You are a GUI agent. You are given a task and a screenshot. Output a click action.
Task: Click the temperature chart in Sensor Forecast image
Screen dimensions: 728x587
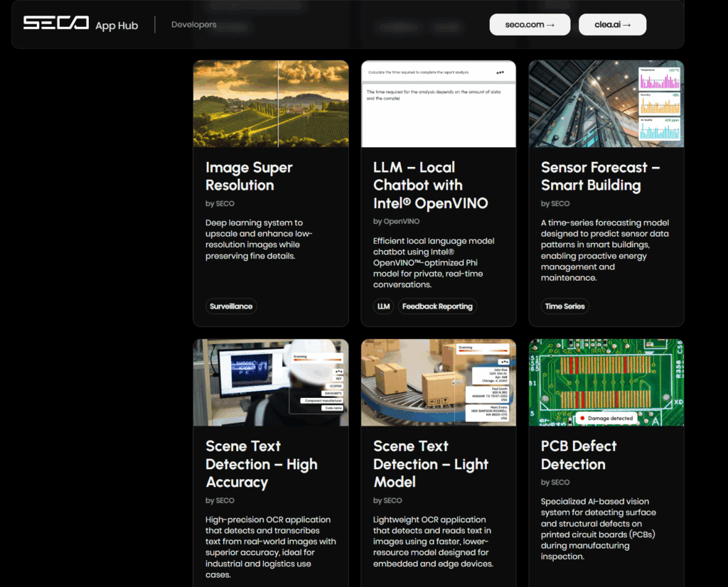click(659, 79)
